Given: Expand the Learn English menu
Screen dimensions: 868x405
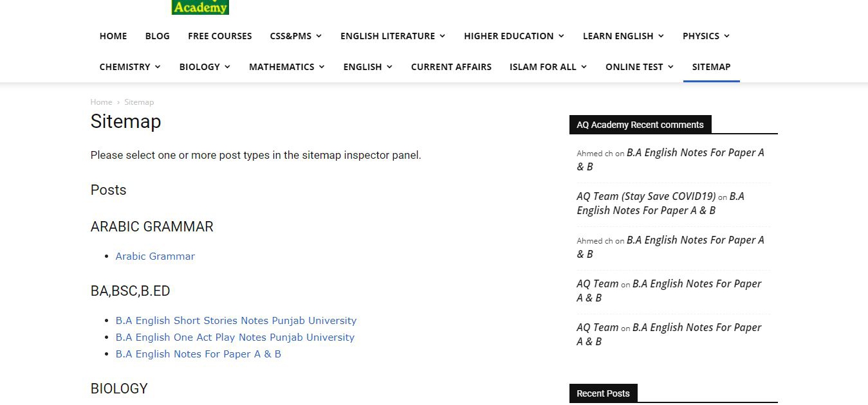Looking at the screenshot, I should pos(623,36).
